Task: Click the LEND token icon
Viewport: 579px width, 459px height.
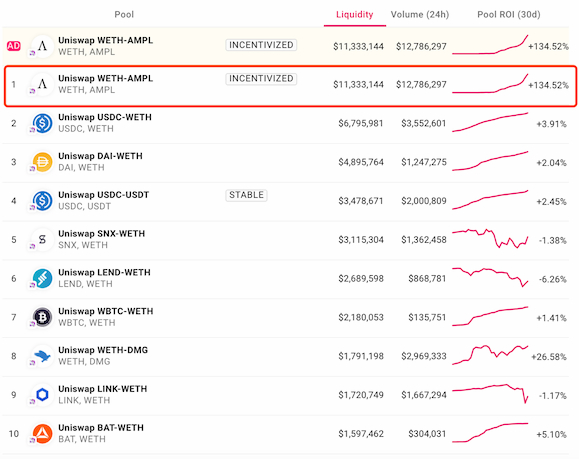Action: 42,278
